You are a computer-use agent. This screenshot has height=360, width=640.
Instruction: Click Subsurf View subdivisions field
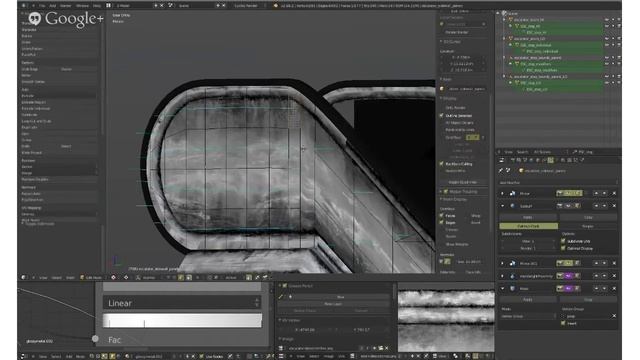pyautogui.click(x=529, y=241)
